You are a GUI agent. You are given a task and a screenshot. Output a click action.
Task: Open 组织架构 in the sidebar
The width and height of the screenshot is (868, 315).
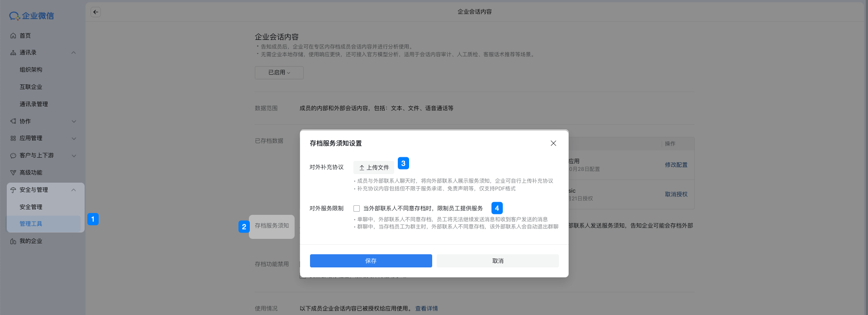[x=31, y=70]
